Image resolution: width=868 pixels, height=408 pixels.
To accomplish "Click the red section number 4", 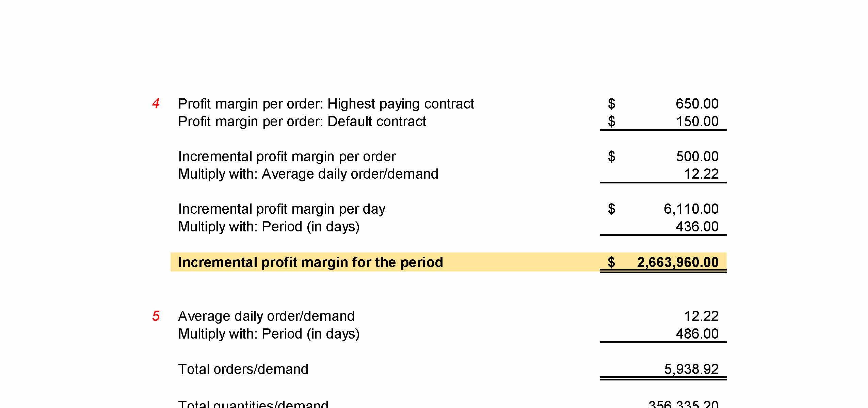I will [156, 103].
